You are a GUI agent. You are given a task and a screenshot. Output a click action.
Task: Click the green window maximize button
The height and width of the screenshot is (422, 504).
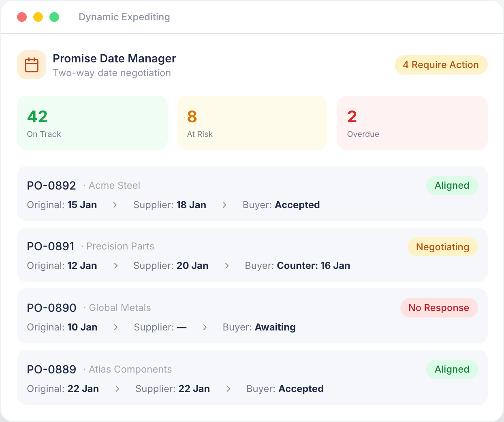tap(54, 17)
